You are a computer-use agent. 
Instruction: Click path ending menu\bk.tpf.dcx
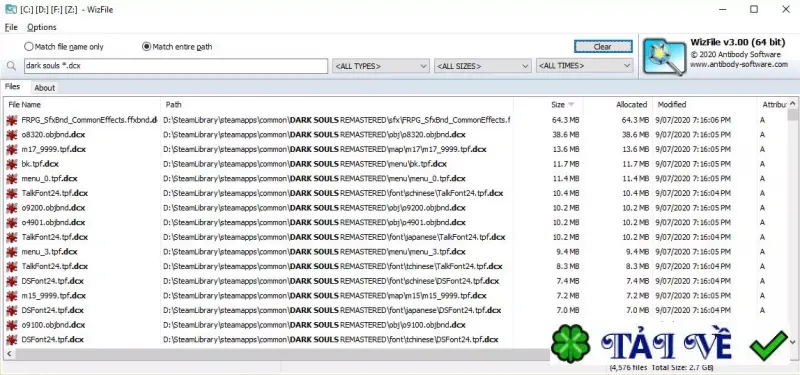click(x=305, y=164)
